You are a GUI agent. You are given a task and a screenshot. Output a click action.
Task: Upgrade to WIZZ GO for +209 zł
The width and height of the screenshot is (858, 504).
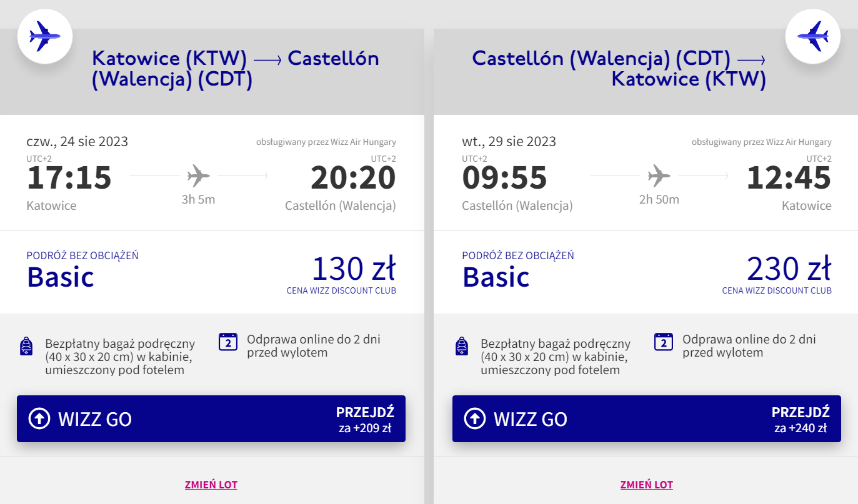pos(211,418)
